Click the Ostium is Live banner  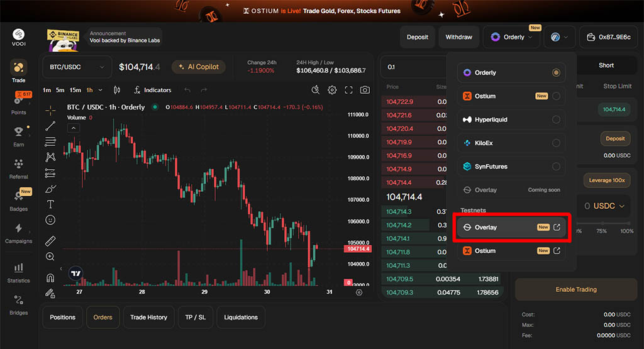click(321, 11)
